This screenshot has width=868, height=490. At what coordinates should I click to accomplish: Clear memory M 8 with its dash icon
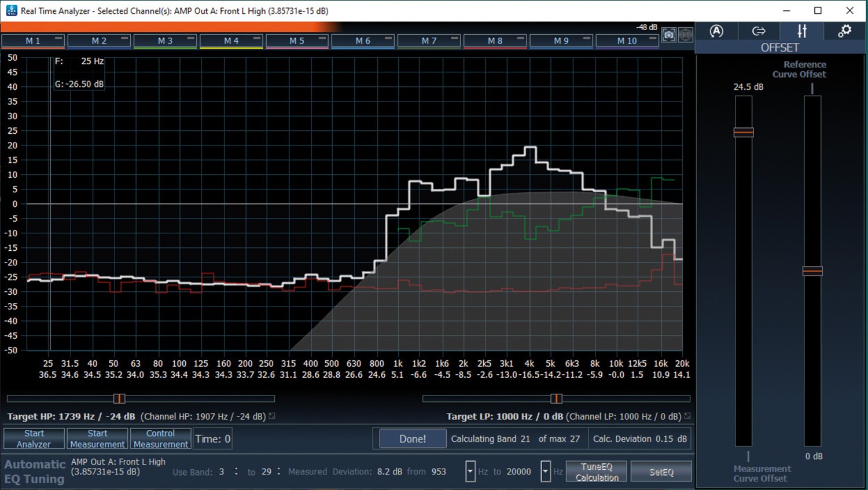(520, 38)
